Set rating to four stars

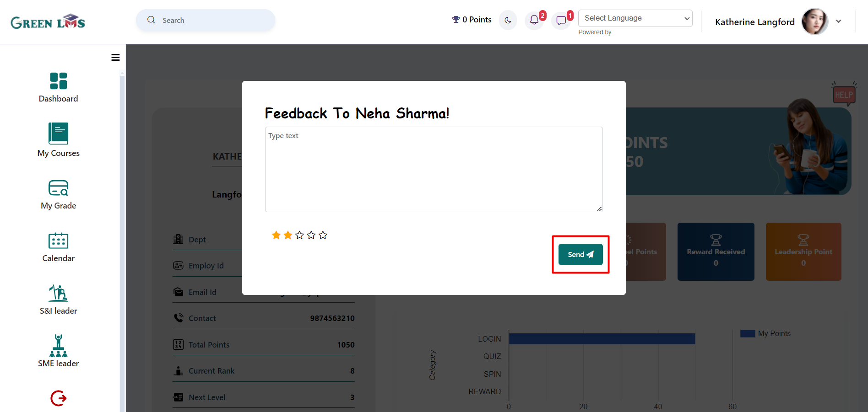coord(311,235)
